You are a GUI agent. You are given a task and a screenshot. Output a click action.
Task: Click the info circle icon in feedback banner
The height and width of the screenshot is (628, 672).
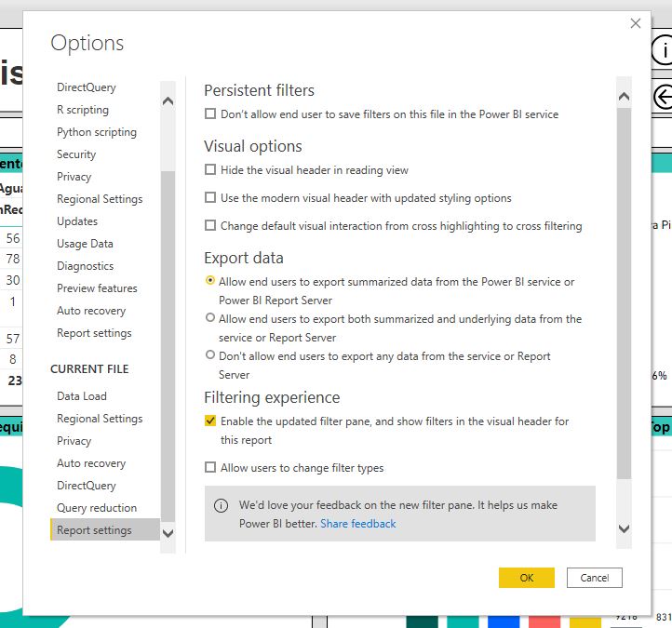coord(221,505)
